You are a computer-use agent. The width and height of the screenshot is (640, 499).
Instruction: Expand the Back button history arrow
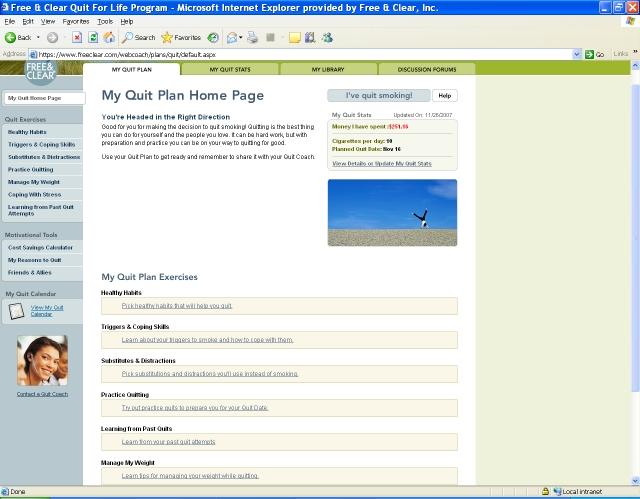(36, 37)
